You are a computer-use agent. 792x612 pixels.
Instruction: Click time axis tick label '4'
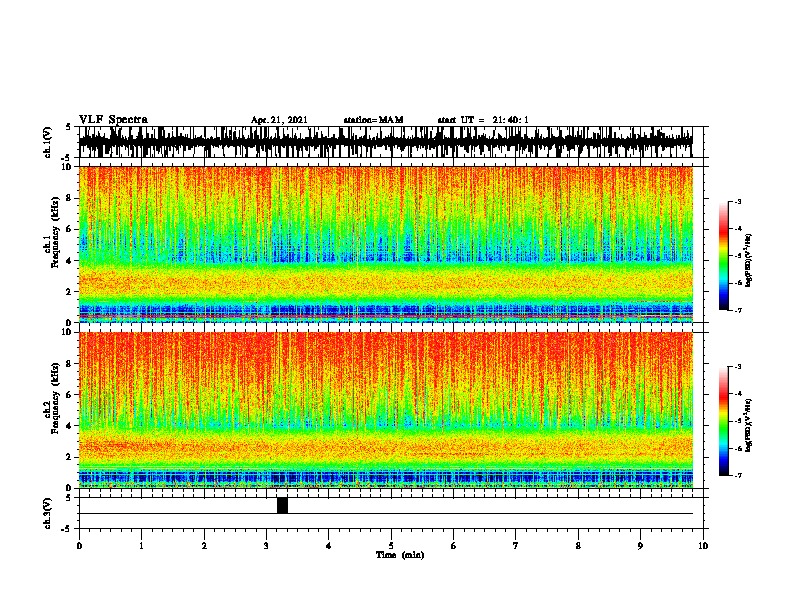click(329, 546)
